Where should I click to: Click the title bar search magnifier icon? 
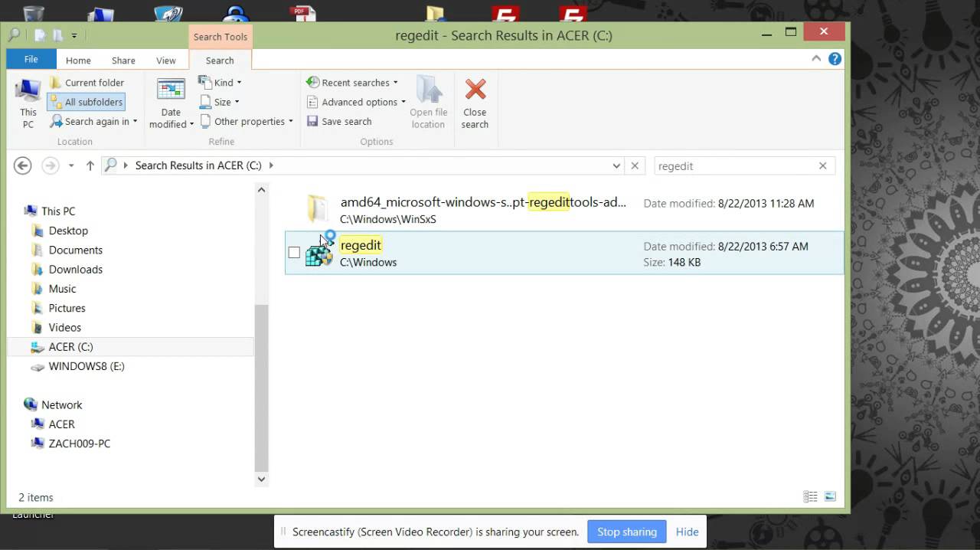pos(15,35)
